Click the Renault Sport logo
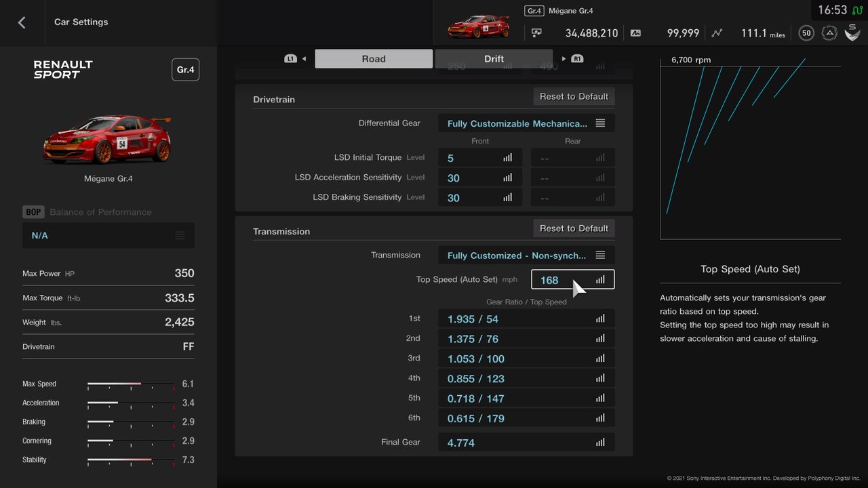 pyautogui.click(x=63, y=70)
